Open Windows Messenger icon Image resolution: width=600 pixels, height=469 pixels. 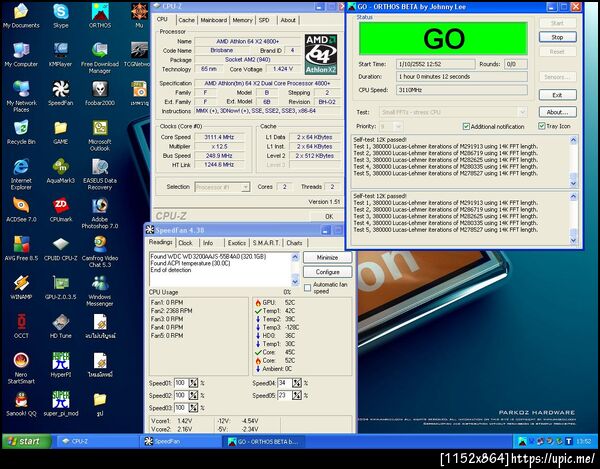[100, 291]
